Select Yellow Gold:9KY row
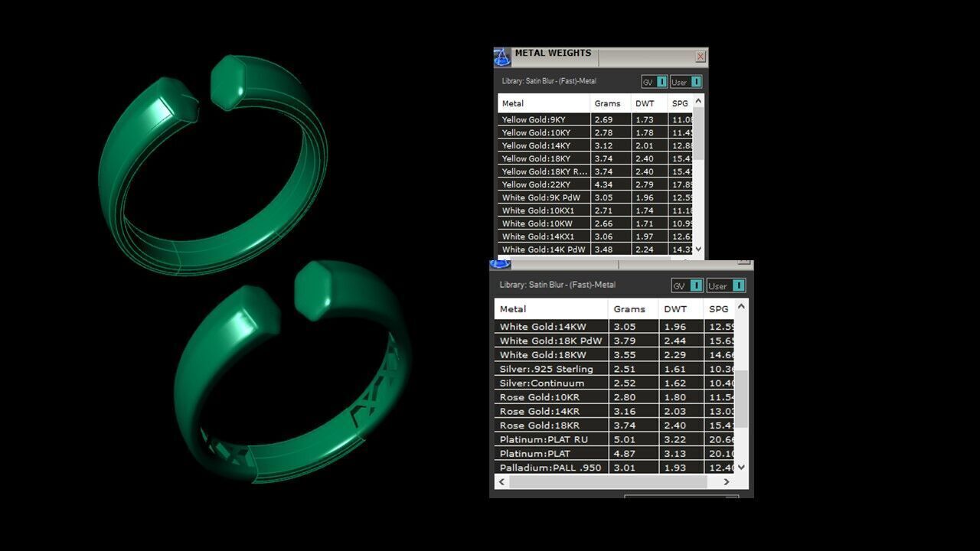 point(595,120)
